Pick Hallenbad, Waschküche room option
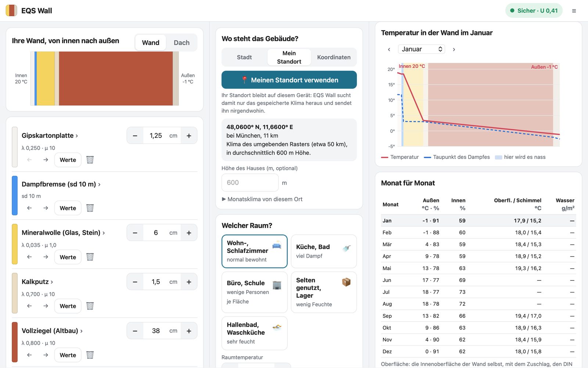This screenshot has height=368, width=588. point(254,333)
